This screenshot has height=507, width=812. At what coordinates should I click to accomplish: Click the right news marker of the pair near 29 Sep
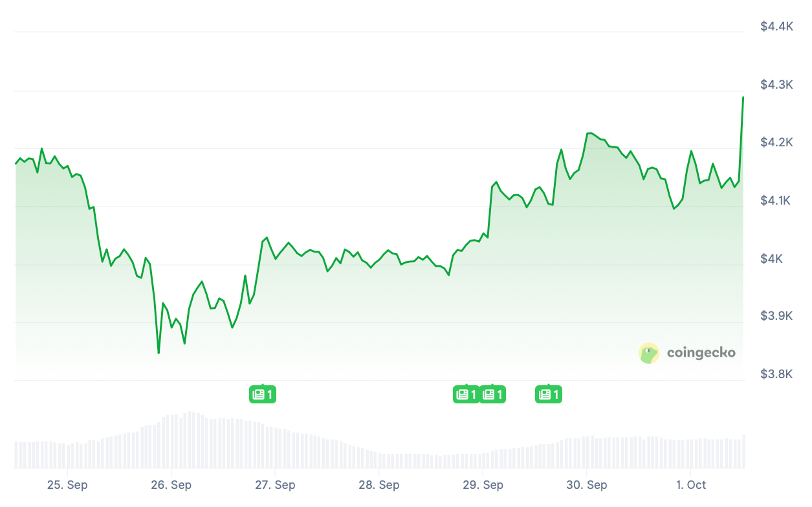[x=492, y=394]
